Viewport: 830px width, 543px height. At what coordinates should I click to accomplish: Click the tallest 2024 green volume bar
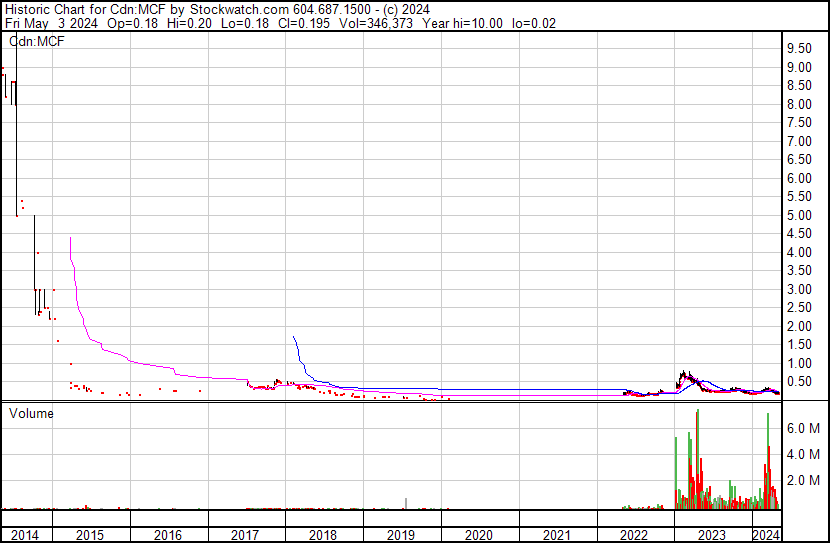tap(768, 461)
